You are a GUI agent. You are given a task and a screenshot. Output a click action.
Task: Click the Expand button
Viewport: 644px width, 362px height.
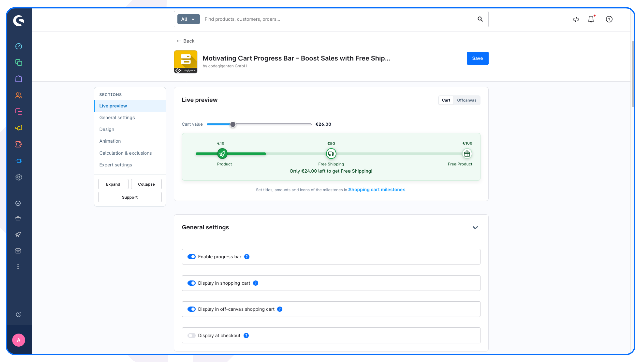pos(113,184)
